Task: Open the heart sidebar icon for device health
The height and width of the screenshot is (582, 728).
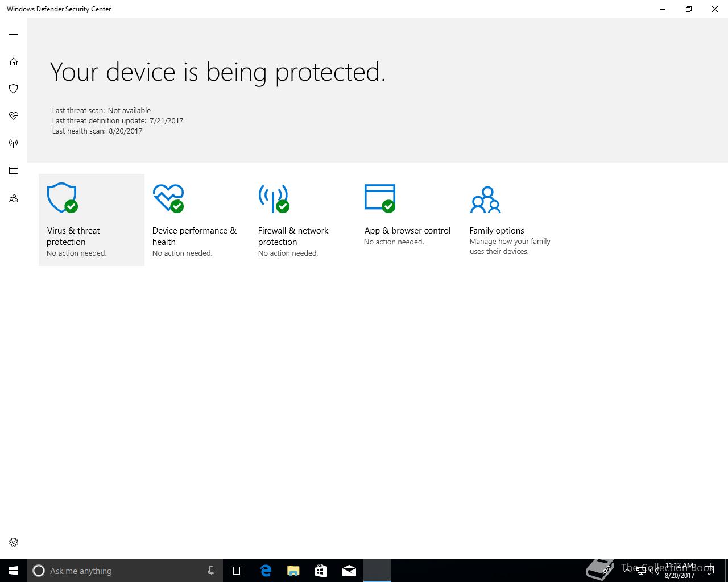Action: 14,116
